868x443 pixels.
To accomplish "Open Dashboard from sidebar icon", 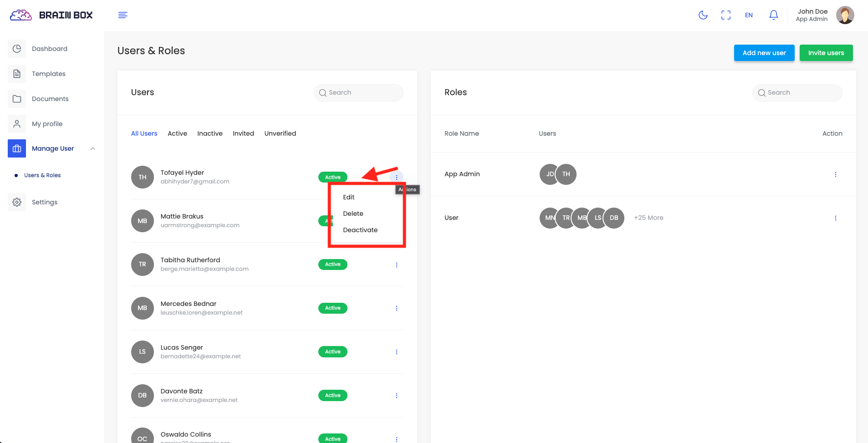I will (x=17, y=49).
